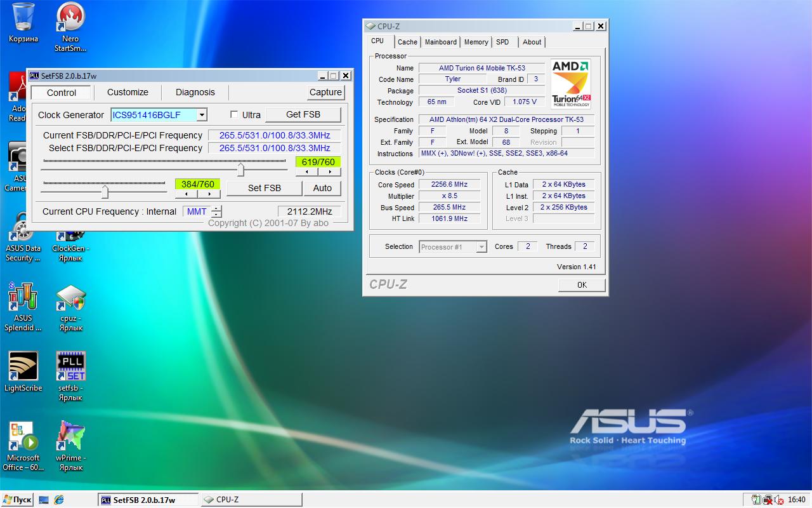Viewport: 812px width, 508px height.
Task: Click the Instructions field in CPU-Z
Action: [506, 154]
